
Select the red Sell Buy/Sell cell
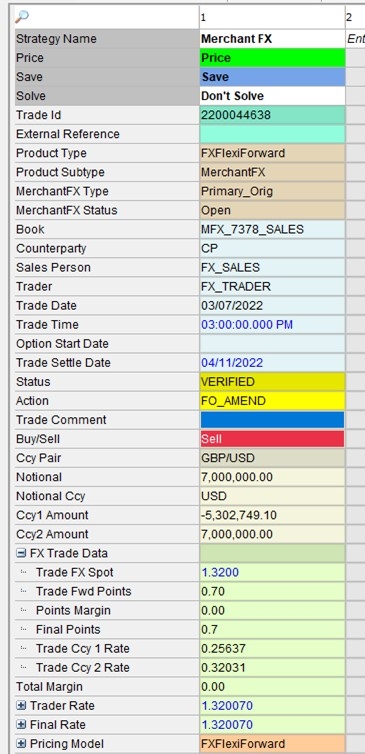(x=272, y=439)
